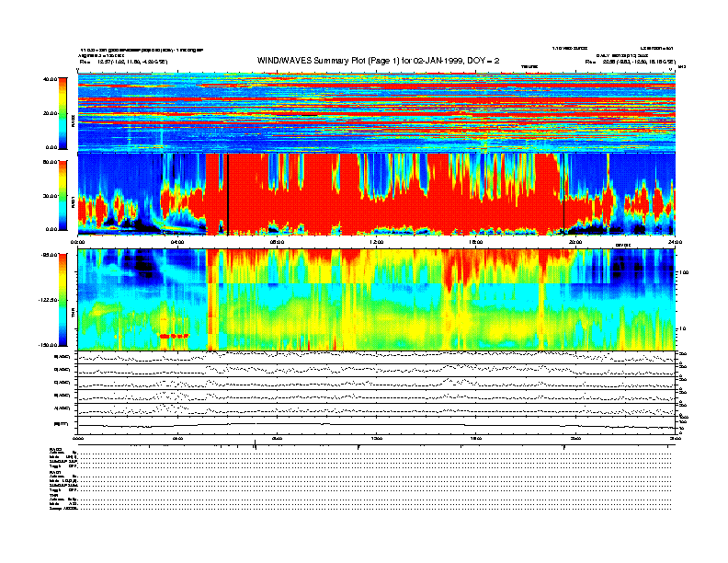Click the -150.00 label on TNR scale
The height and width of the screenshot is (563, 728).
[x=49, y=345]
